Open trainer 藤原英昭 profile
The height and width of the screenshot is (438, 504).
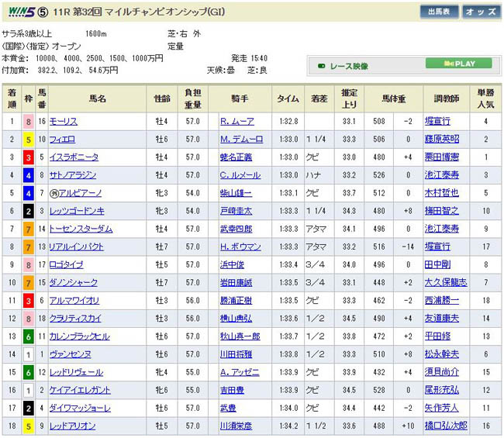(443, 139)
